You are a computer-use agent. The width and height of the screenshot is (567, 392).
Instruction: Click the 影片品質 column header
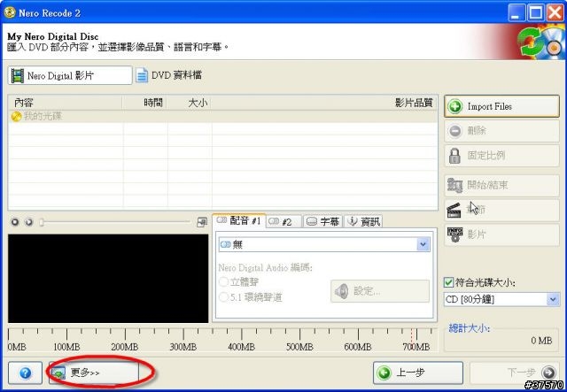[324, 103]
